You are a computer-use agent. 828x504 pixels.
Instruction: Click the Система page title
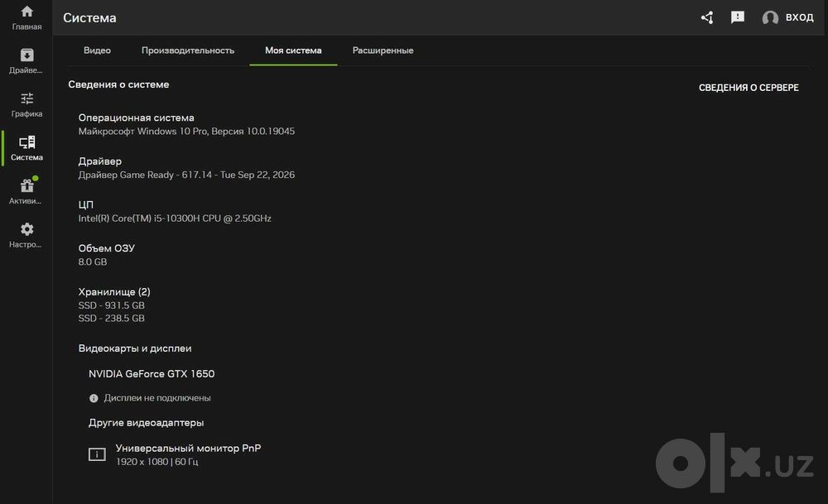89,18
